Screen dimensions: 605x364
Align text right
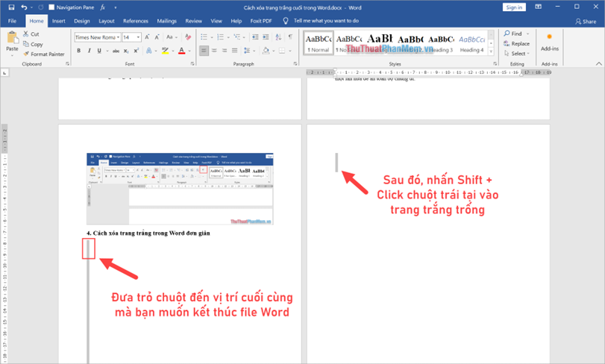(225, 51)
